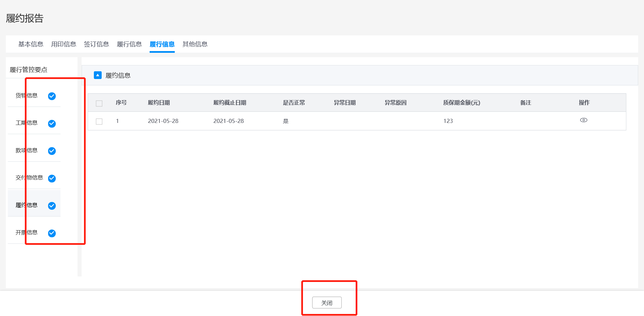View row 1 details via eye icon
The width and height of the screenshot is (644, 316).
click(583, 120)
